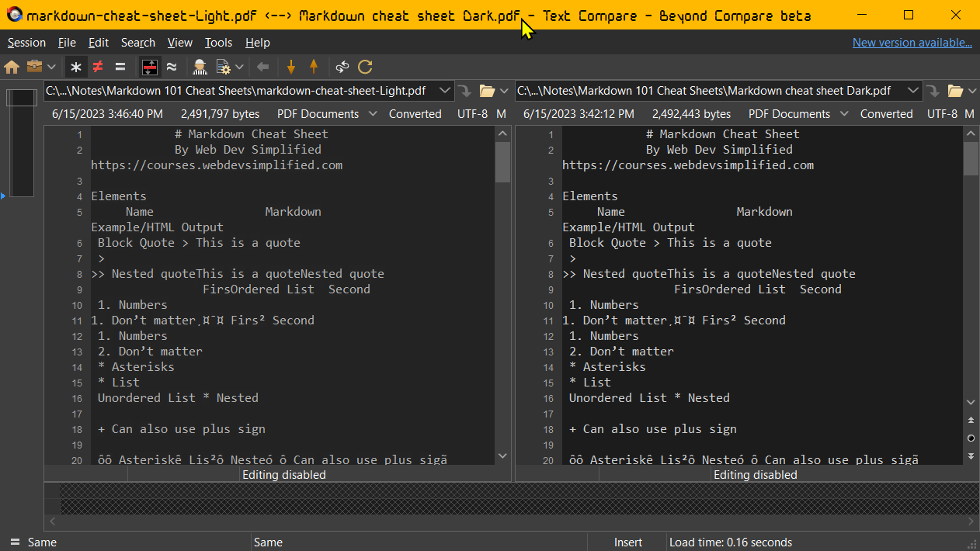Expand the File Format dropdown arrow
This screenshot has width=980, height=551.
click(x=240, y=67)
